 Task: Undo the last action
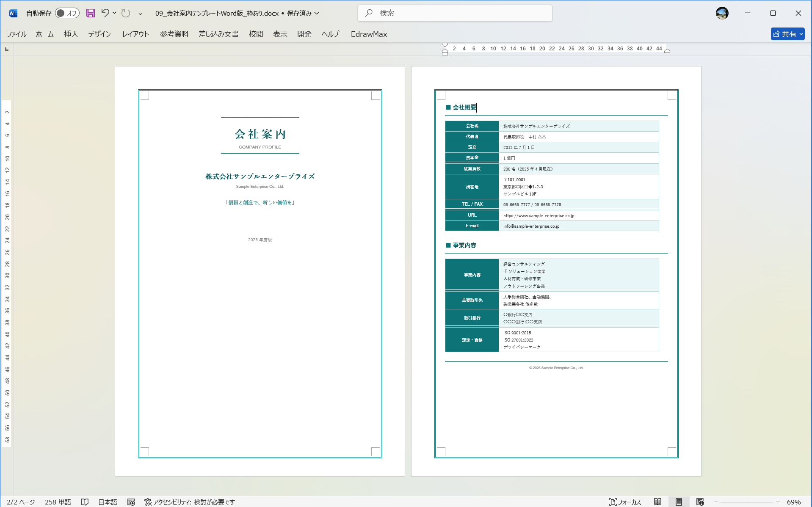point(105,13)
